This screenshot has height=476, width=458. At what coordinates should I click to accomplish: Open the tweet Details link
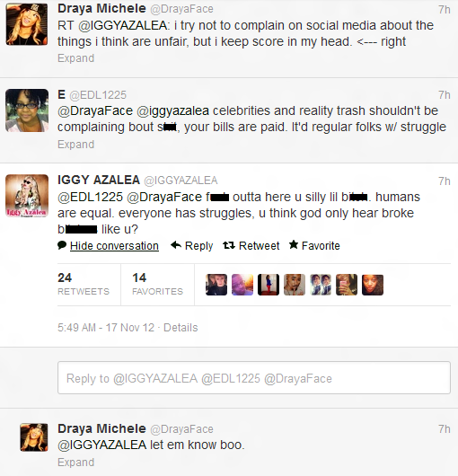[181, 328]
